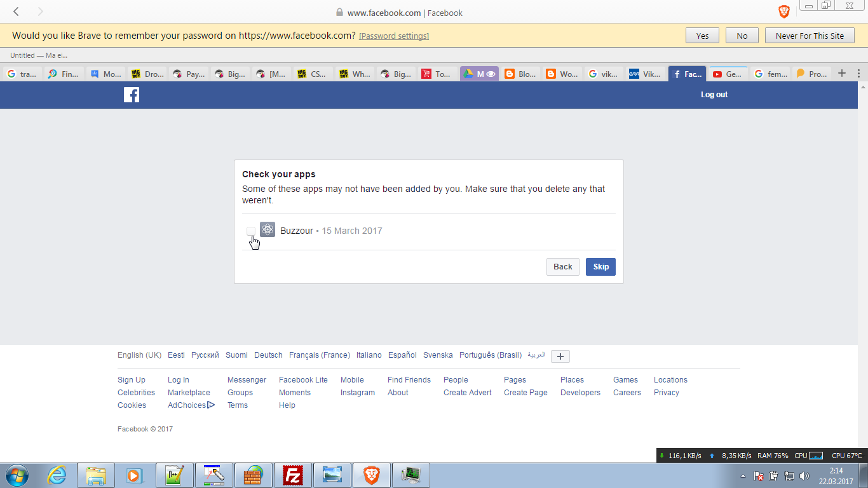868x488 pixels.
Task: Open the Privacy footer link
Action: pyautogui.click(x=667, y=393)
